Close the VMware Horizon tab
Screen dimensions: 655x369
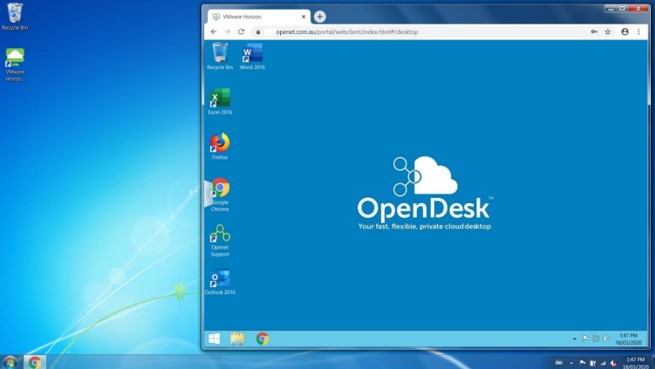coord(304,17)
